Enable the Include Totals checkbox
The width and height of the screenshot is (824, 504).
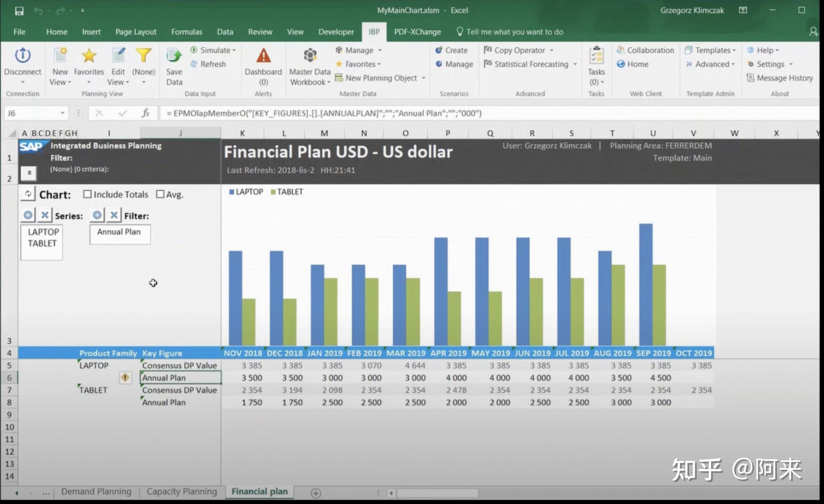(x=87, y=194)
